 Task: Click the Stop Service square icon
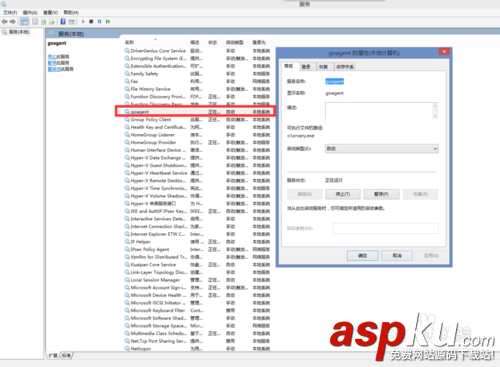91,22
